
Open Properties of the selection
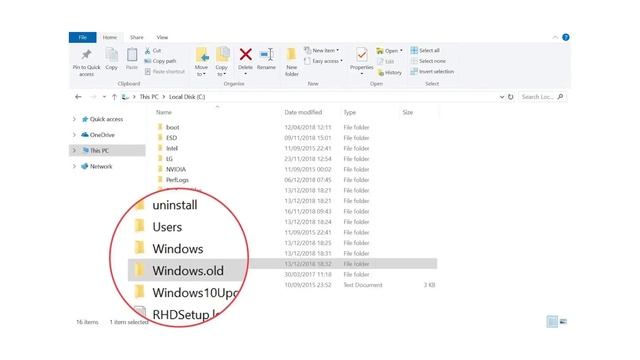pyautogui.click(x=361, y=61)
